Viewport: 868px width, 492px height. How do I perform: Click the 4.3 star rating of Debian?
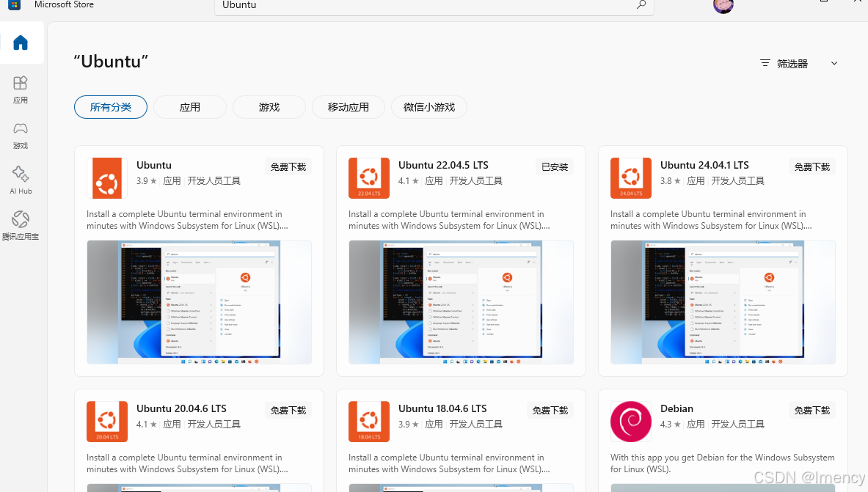click(671, 425)
